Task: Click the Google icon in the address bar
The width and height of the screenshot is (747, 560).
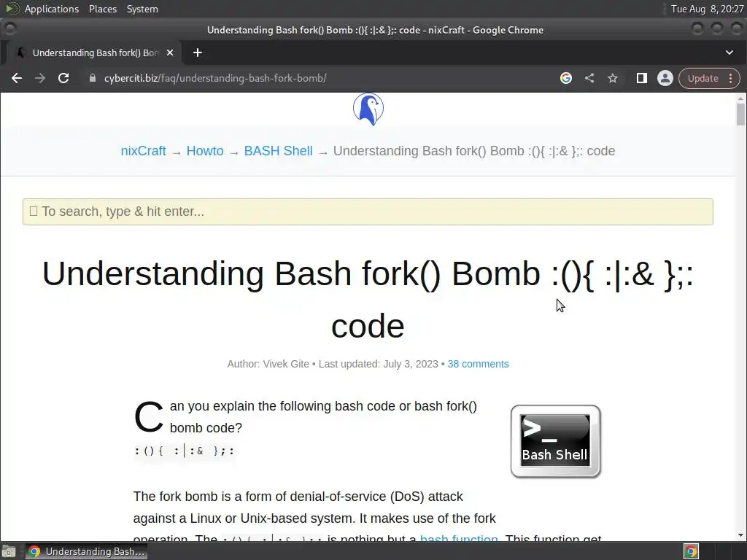Action: click(x=566, y=78)
